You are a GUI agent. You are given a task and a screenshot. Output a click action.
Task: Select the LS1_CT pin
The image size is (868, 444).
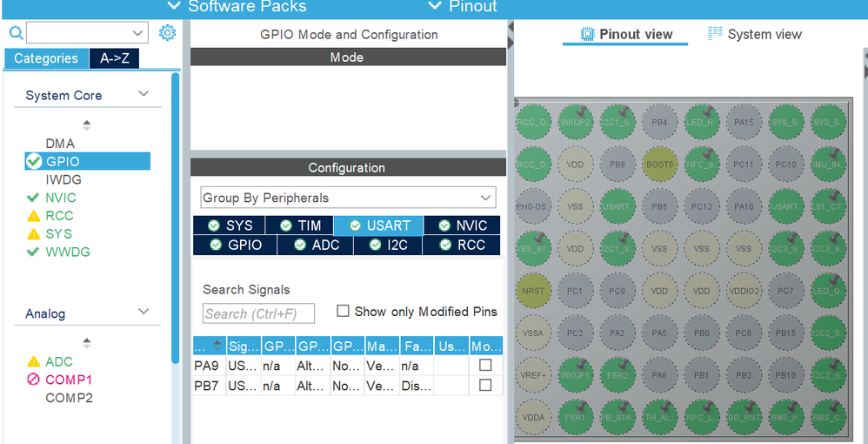[828, 206]
